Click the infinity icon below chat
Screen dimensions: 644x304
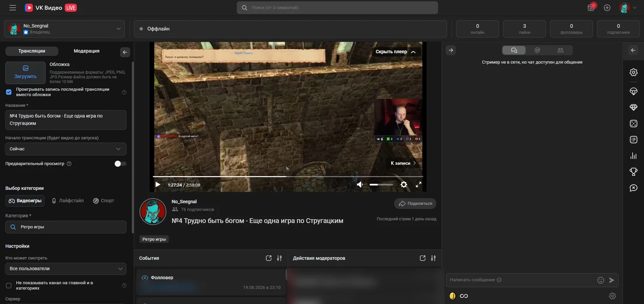[x=464, y=296]
